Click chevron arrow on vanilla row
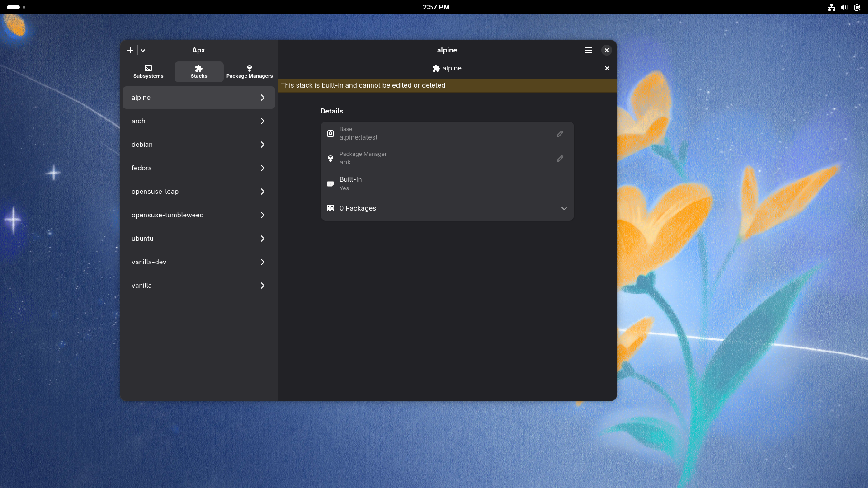The width and height of the screenshot is (868, 488). (x=263, y=286)
